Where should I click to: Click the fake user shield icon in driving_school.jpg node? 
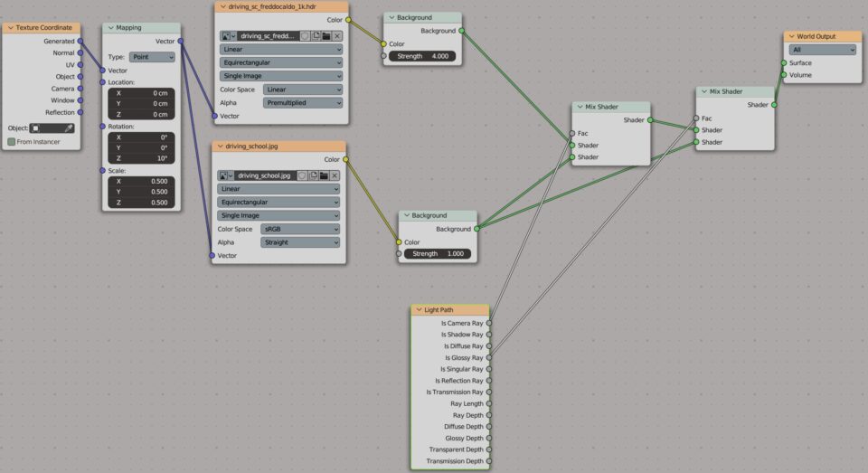point(301,175)
